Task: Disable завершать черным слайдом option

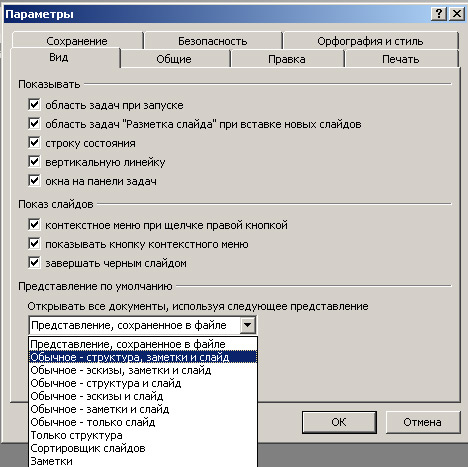Action: click(34, 263)
